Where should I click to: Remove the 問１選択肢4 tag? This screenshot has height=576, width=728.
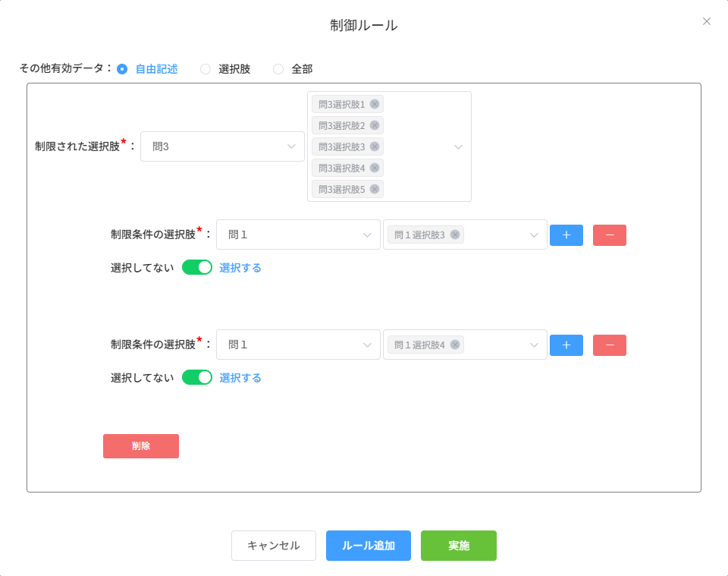455,345
